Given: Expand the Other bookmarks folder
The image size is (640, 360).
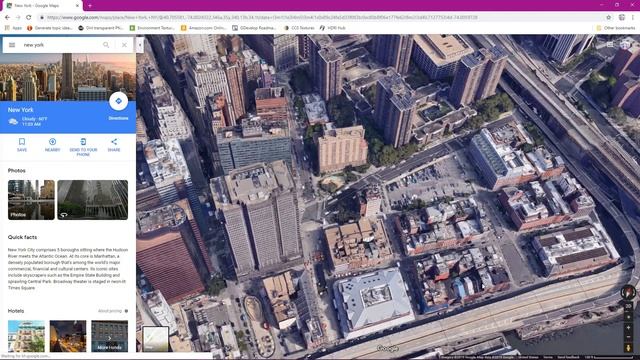Looking at the screenshot, I should click(616, 28).
